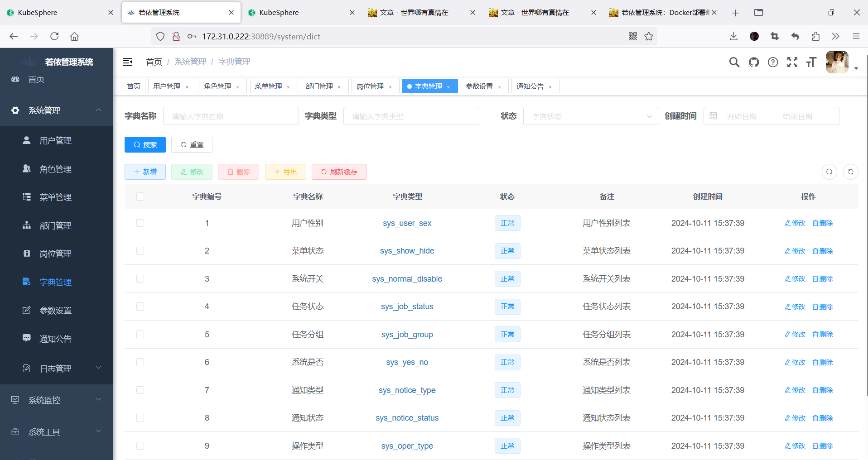The image size is (868, 460).
Task: Close the 字典管理 page tab
Action: point(448,87)
